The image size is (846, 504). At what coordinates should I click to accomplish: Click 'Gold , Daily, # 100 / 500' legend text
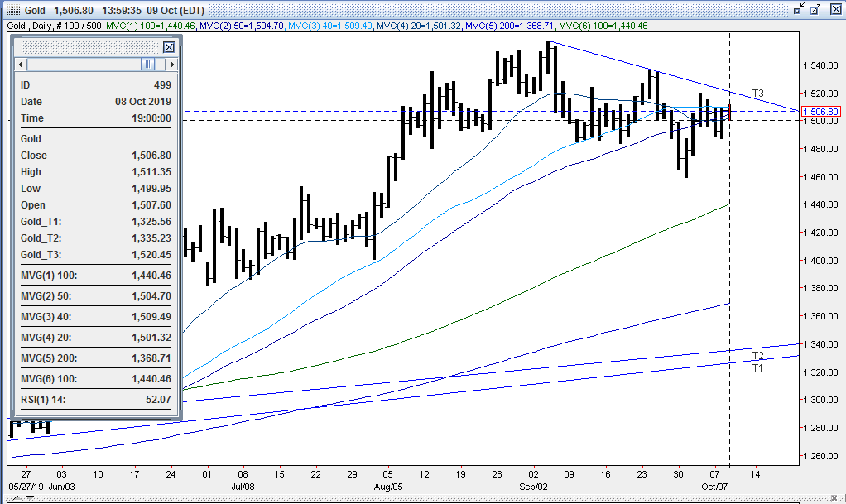[x=55, y=26]
